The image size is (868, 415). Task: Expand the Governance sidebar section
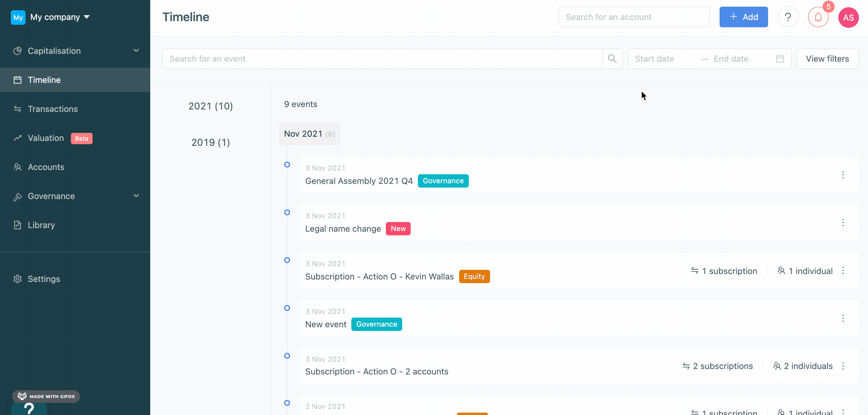(x=136, y=196)
